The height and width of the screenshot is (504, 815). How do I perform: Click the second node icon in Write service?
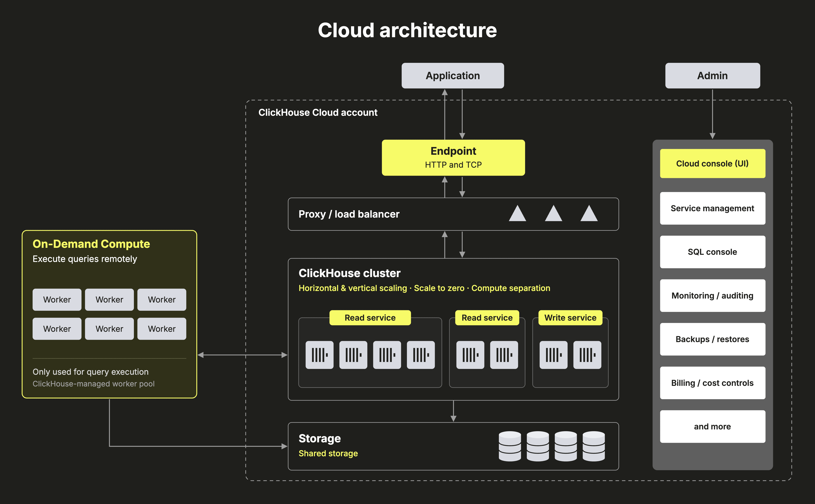(x=587, y=355)
